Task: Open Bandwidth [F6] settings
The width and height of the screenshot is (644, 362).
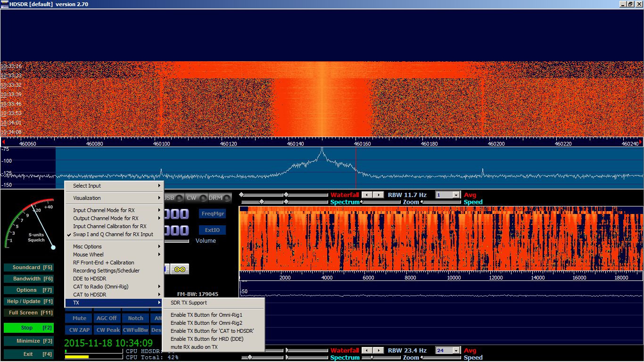Action: point(28,279)
